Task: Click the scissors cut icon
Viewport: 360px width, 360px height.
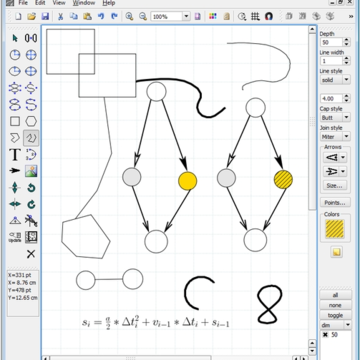Action: click(x=60, y=16)
